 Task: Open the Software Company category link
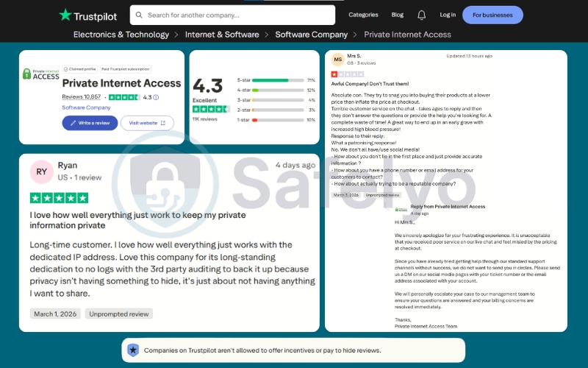(x=86, y=107)
